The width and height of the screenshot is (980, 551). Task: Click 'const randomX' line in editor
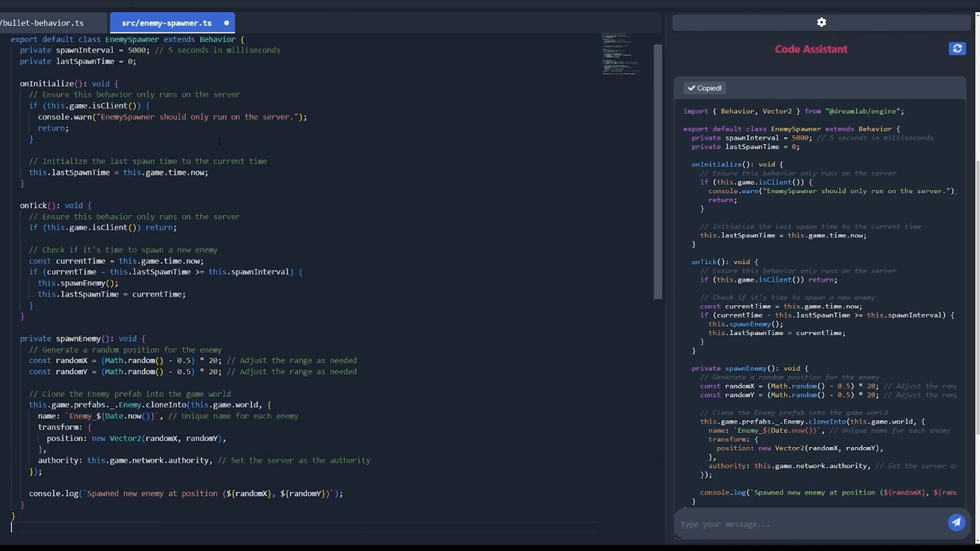(193, 361)
